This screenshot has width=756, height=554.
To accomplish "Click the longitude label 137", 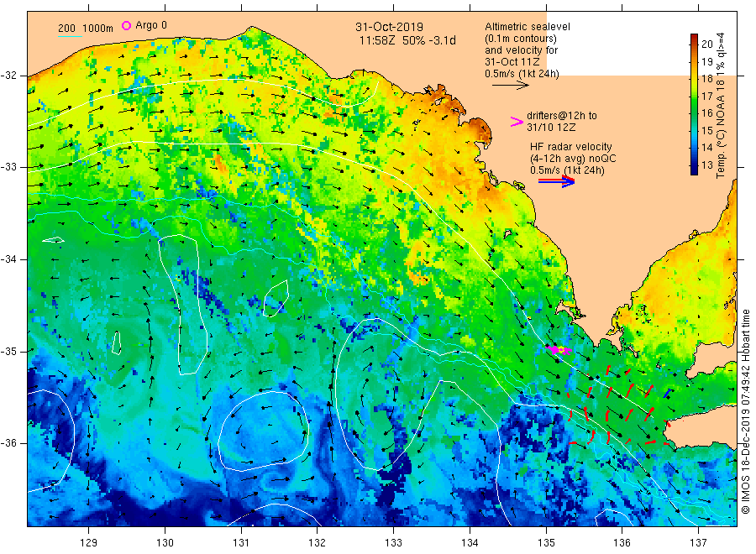I will 698,543.
